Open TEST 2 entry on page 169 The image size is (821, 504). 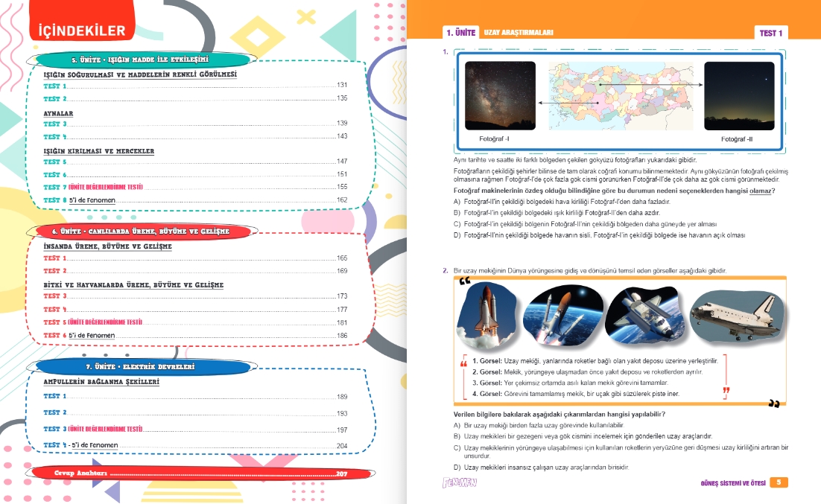195,271
